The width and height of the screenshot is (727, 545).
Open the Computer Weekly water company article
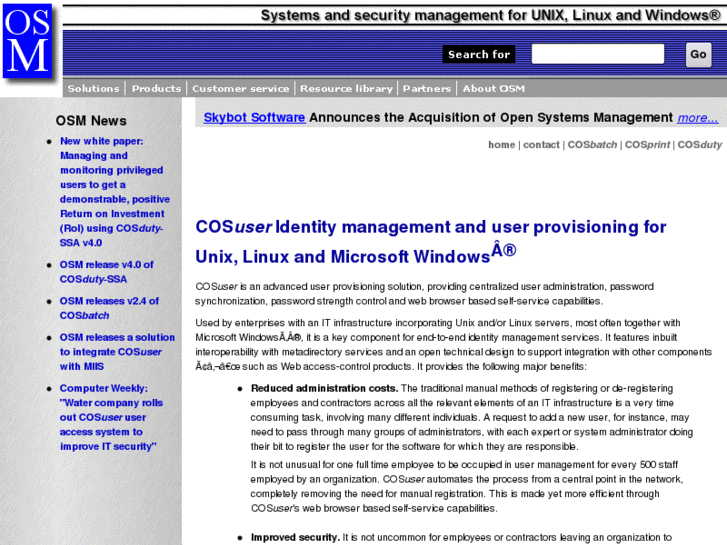111,417
